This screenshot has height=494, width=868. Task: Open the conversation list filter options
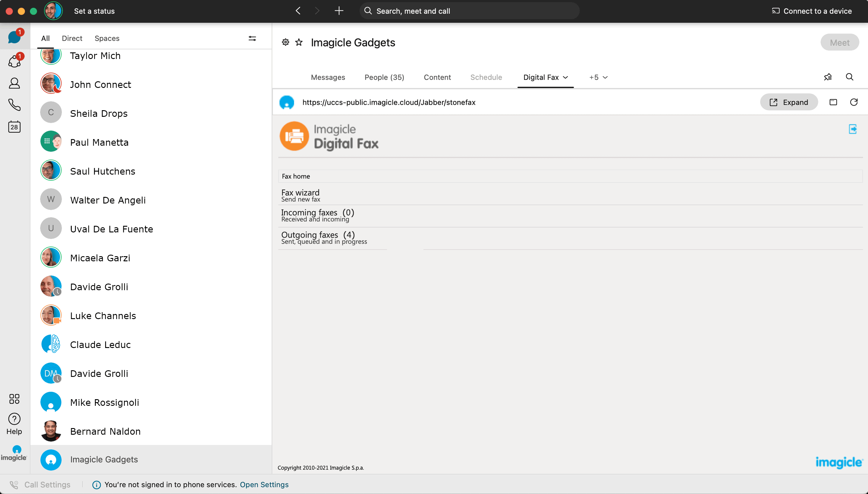click(x=252, y=38)
